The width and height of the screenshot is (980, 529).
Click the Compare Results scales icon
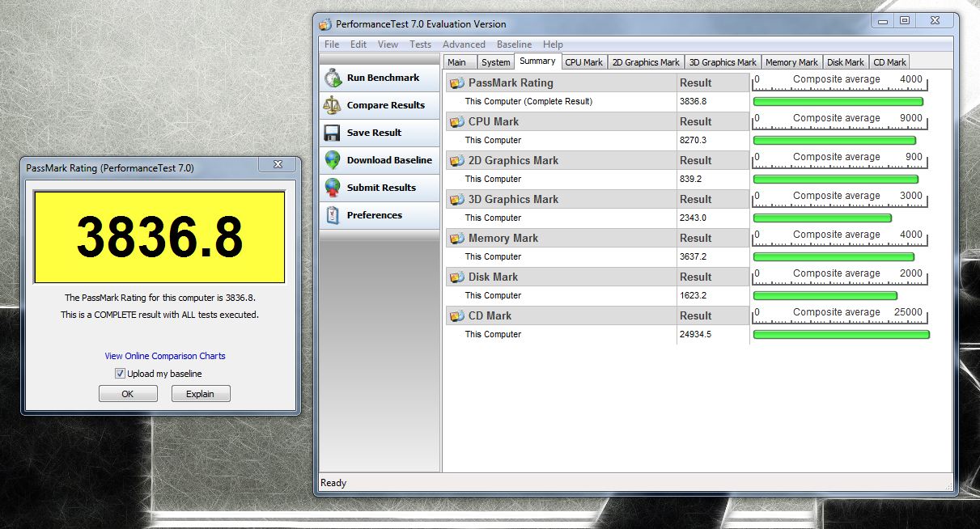click(x=333, y=105)
